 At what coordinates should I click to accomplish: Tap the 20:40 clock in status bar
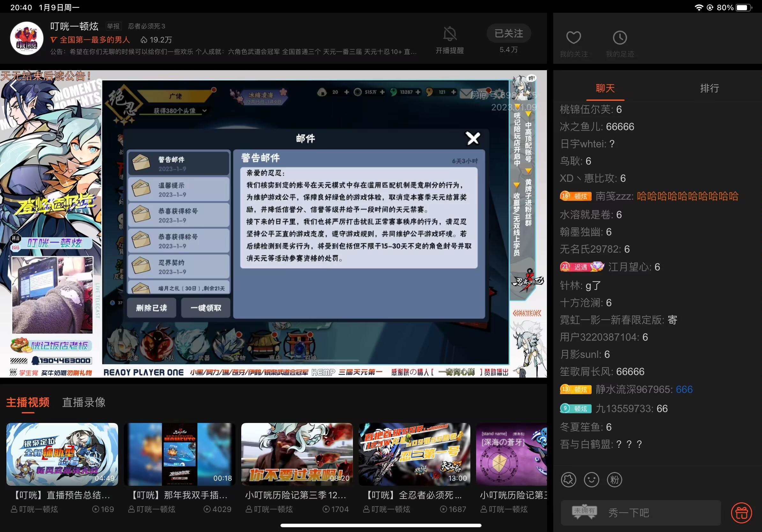pos(21,7)
